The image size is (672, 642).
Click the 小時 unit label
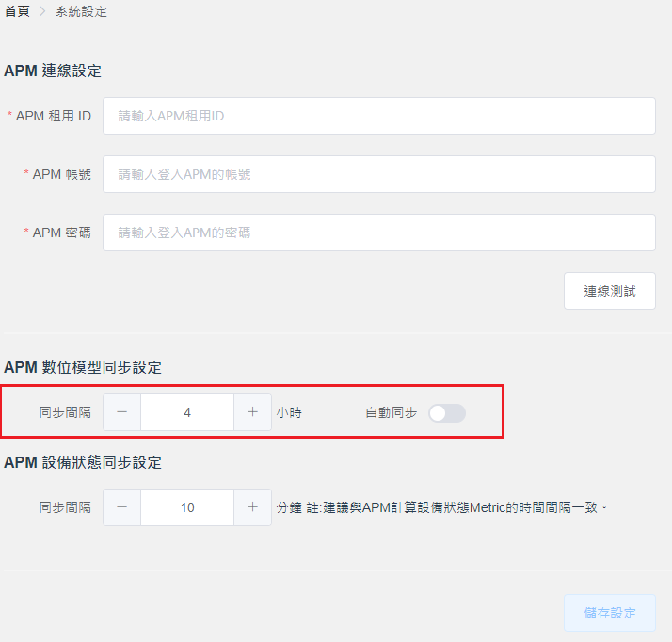289,412
